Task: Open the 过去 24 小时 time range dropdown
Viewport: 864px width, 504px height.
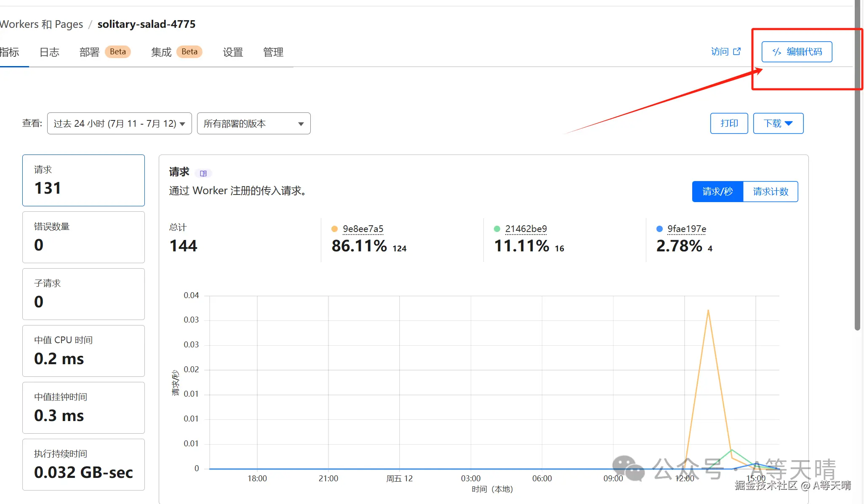Action: click(x=119, y=123)
